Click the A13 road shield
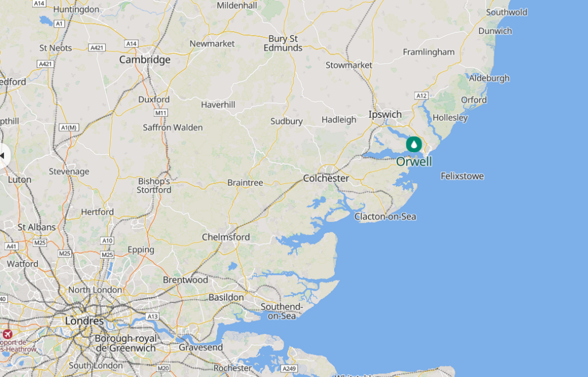 152,316
